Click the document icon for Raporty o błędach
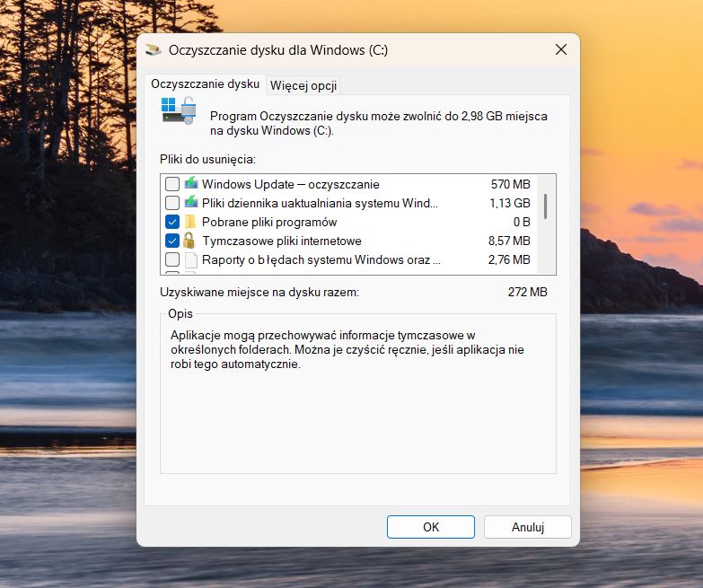The width and height of the screenshot is (703, 588). [191, 259]
